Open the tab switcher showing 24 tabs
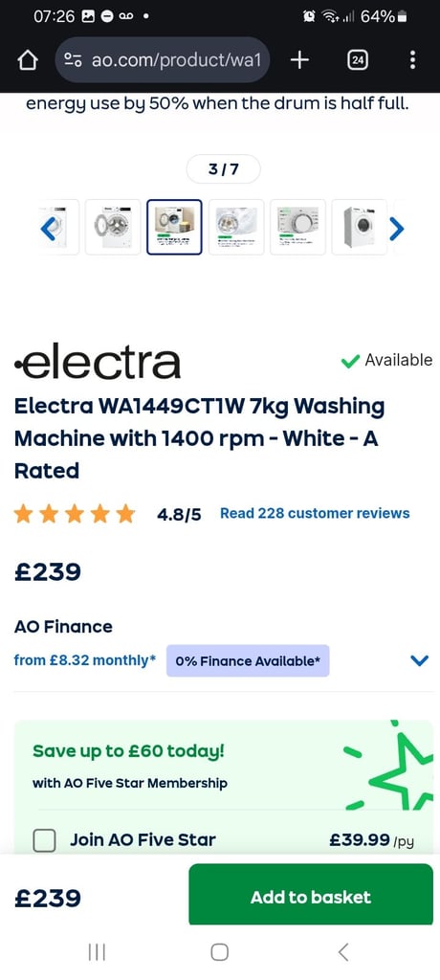 click(357, 60)
